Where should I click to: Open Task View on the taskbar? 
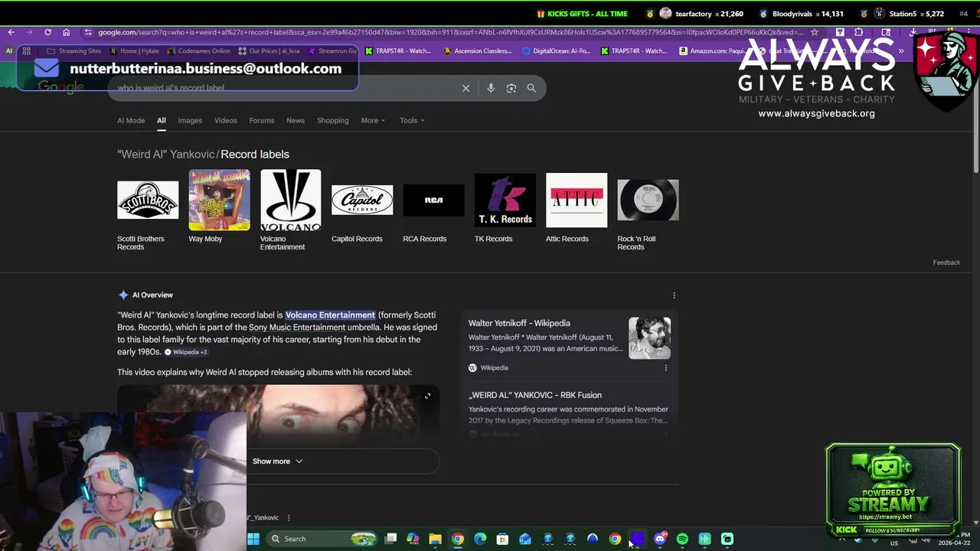[x=390, y=539]
